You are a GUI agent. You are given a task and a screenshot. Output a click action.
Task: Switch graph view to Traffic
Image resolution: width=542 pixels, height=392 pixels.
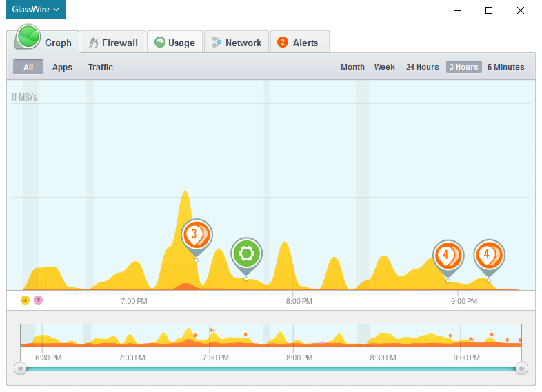pyautogui.click(x=101, y=68)
